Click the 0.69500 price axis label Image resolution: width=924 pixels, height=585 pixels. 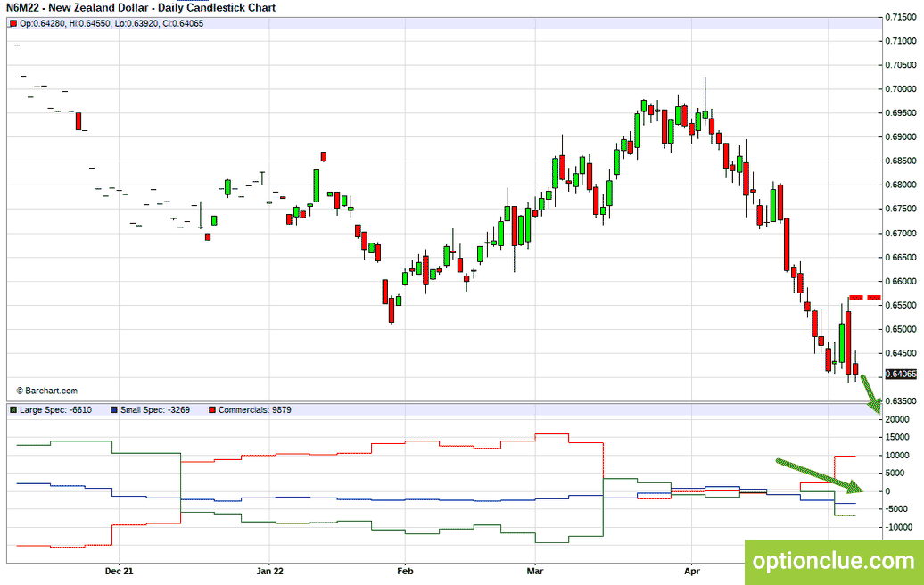pyautogui.click(x=901, y=113)
